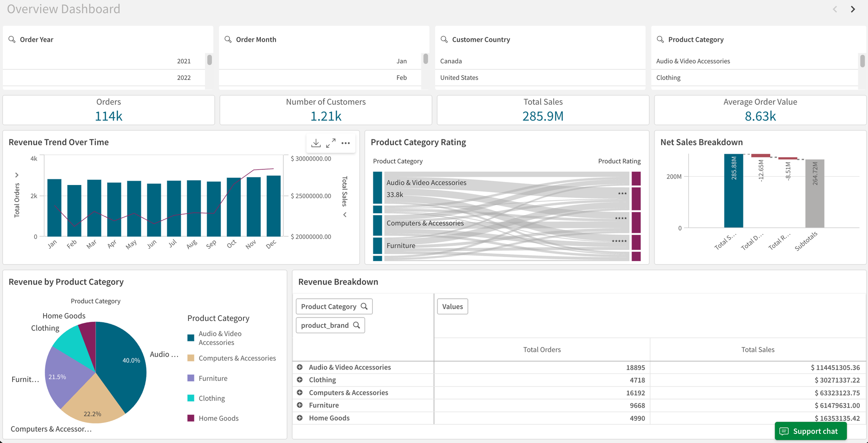This screenshot has width=868, height=443.
Task: Select 2021 in the Order Year filter
Action: tap(184, 61)
